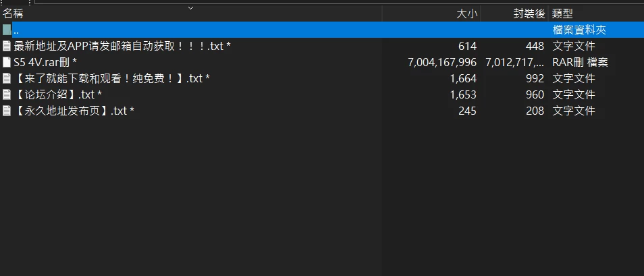Click the text file icon for 来了就能下载和观看
644x276 pixels.
click(7, 78)
